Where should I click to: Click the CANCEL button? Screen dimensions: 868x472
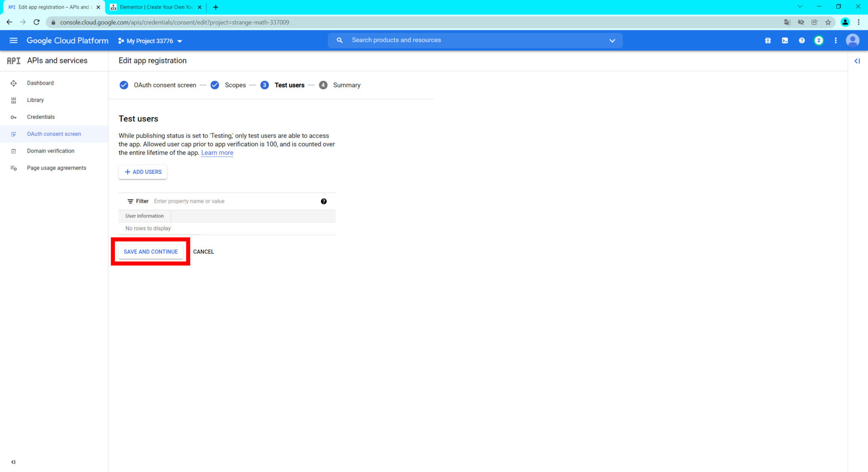coord(203,252)
